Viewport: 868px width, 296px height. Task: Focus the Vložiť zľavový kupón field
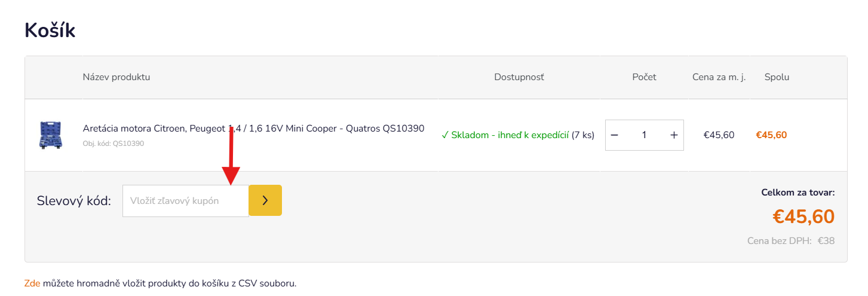pyautogui.click(x=186, y=201)
